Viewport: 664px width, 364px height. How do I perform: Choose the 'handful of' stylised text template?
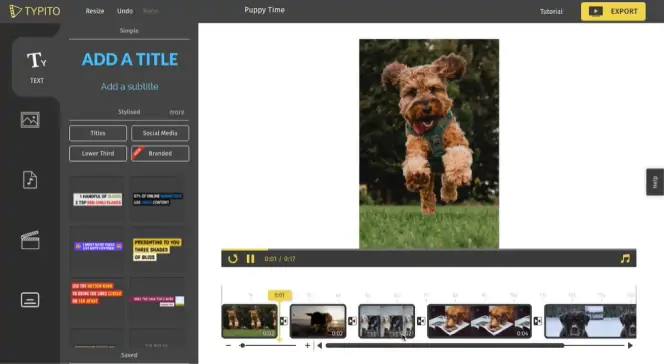[97, 199]
